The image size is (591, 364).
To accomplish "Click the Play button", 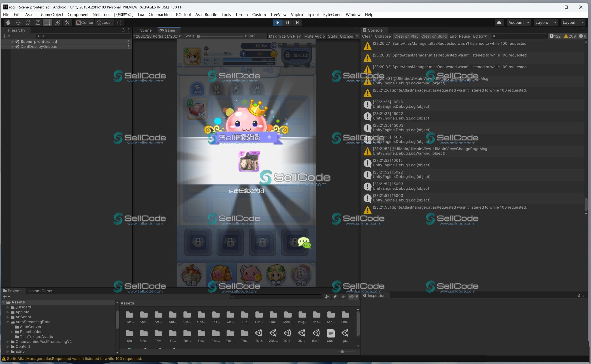I will [x=278, y=22].
